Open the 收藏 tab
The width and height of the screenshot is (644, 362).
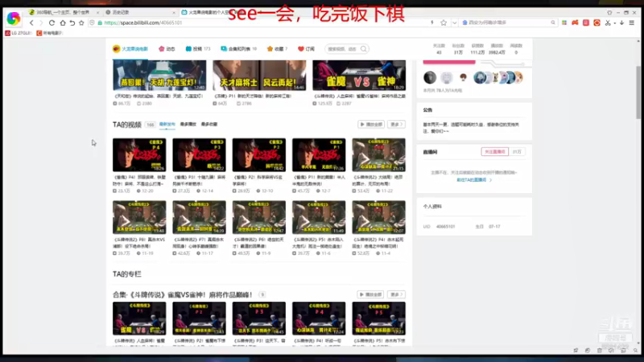pyautogui.click(x=277, y=49)
